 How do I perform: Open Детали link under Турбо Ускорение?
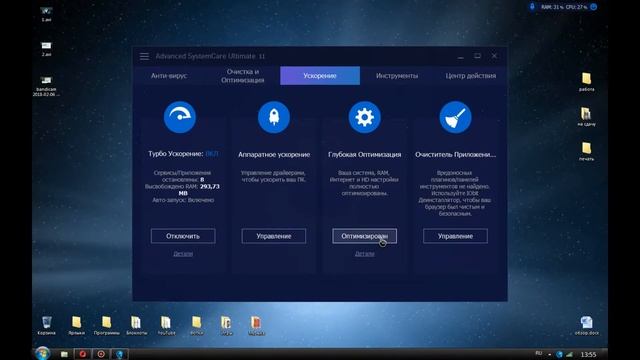point(183,253)
